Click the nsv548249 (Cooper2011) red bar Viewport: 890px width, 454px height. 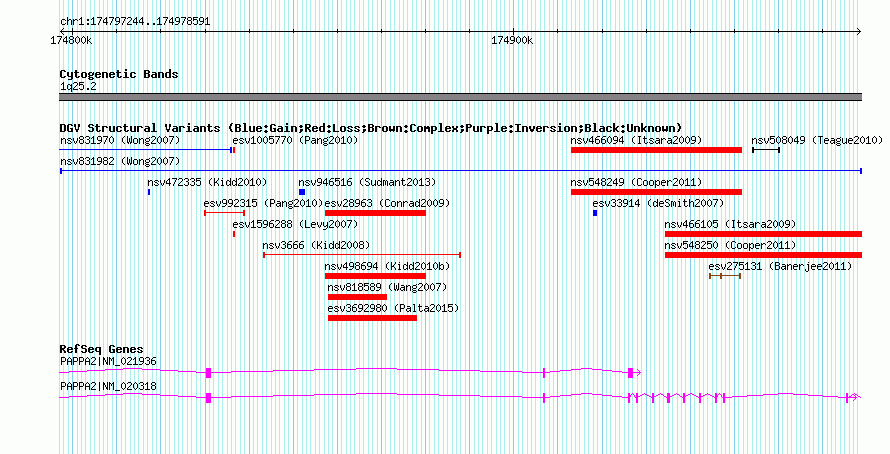click(656, 192)
